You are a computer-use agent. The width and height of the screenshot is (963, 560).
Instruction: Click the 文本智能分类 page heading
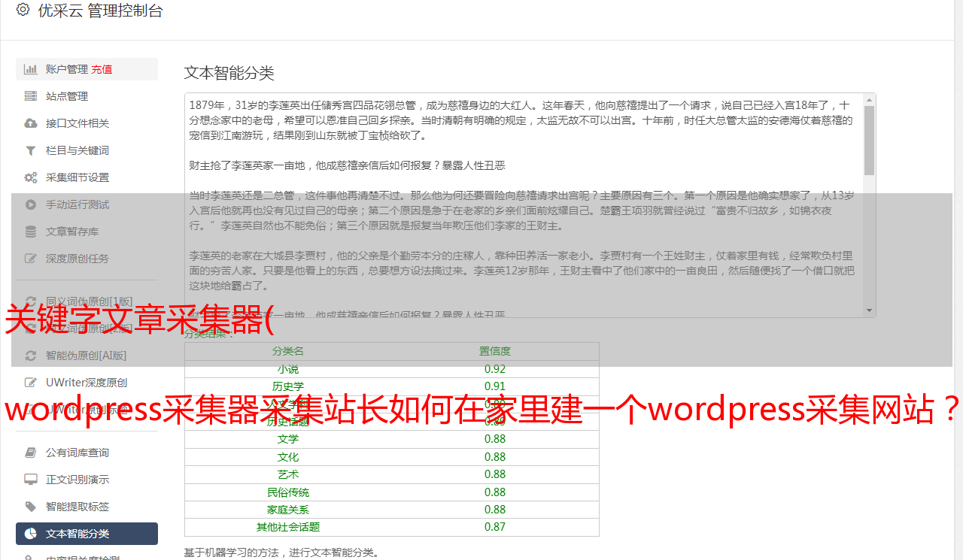pos(229,73)
